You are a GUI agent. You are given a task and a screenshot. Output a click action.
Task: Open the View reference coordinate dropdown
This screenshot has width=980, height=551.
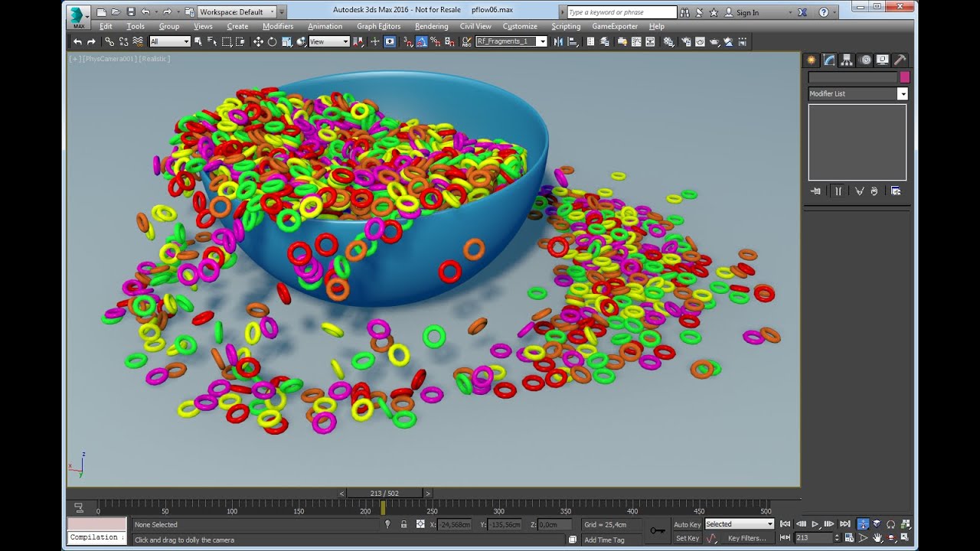(x=329, y=41)
